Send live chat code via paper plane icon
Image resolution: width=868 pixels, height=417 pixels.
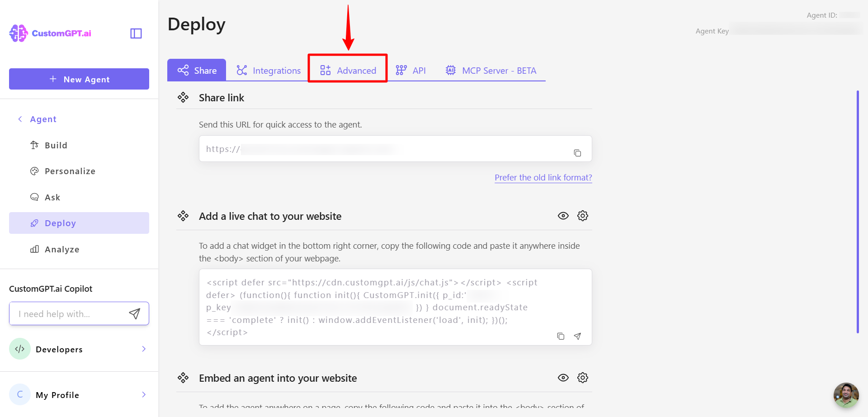coord(577,336)
